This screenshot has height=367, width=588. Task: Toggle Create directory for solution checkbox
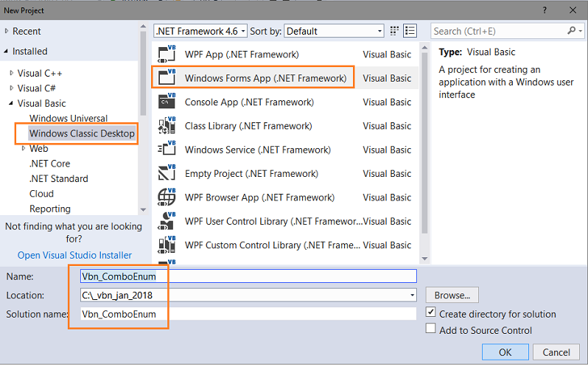[x=430, y=312]
